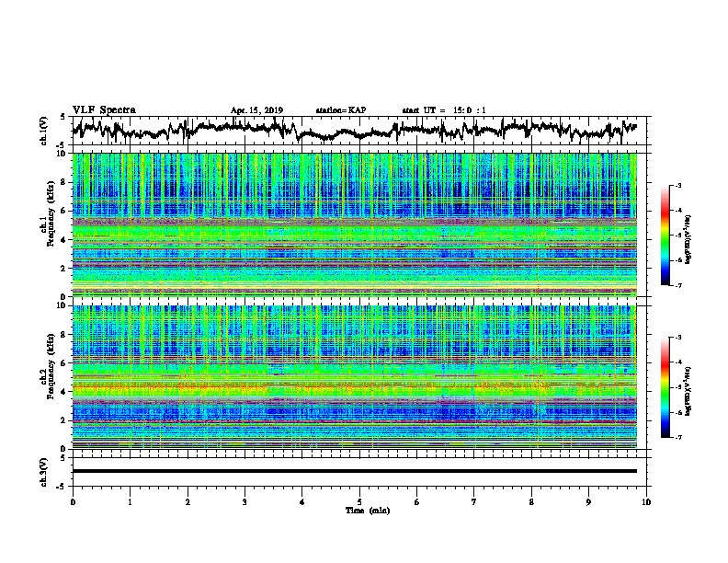Click the "-7" tick on upper color bar

(x=677, y=285)
